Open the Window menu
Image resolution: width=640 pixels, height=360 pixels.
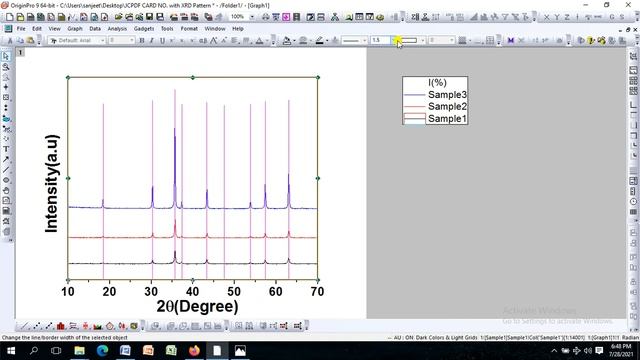[x=215, y=29]
